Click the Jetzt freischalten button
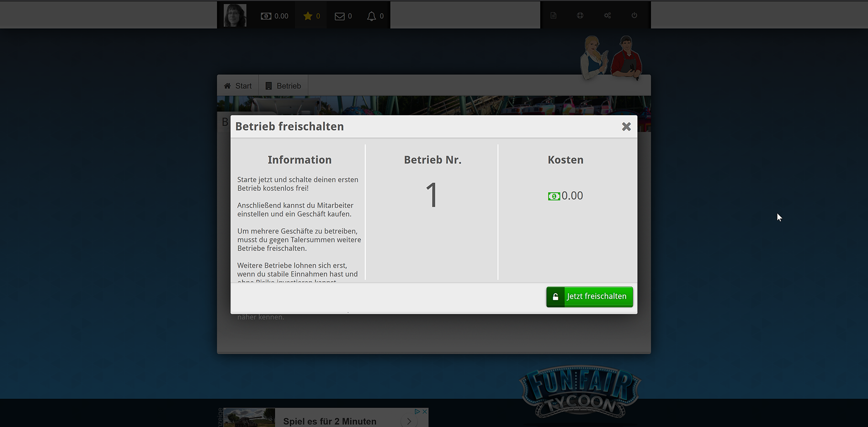The image size is (868, 427). 589,297
